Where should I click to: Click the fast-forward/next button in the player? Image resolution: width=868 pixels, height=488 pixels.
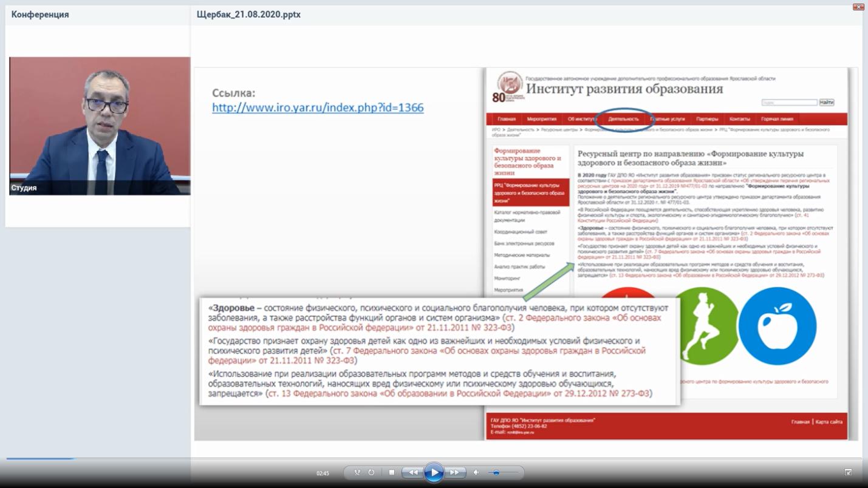click(454, 472)
